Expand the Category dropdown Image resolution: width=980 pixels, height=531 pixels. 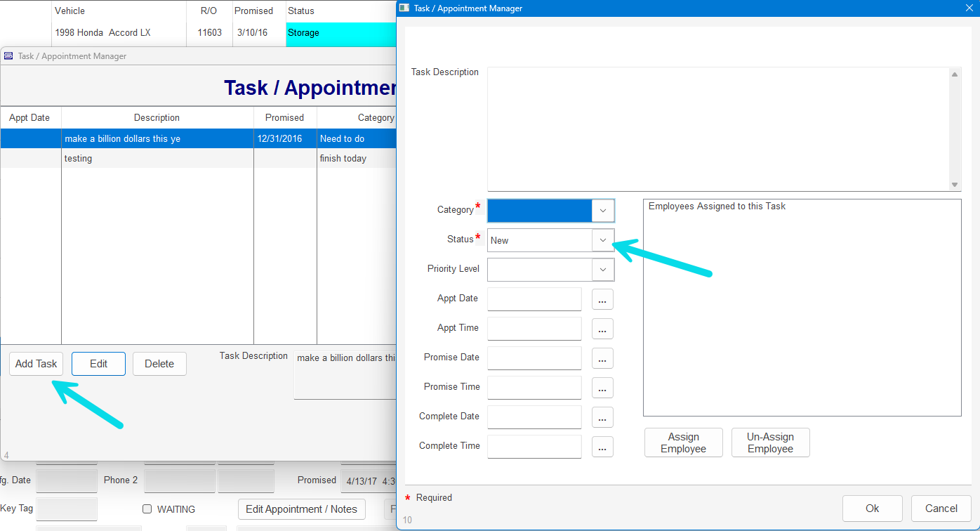(602, 211)
